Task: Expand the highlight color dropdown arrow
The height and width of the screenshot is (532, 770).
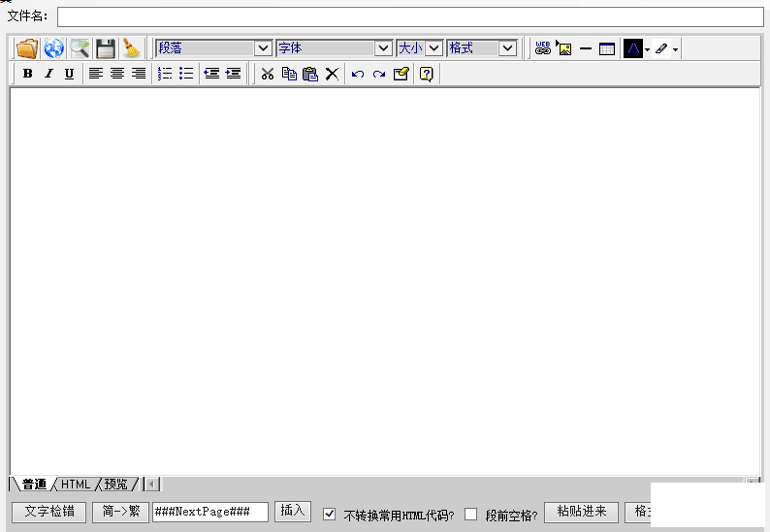Action: [675, 49]
